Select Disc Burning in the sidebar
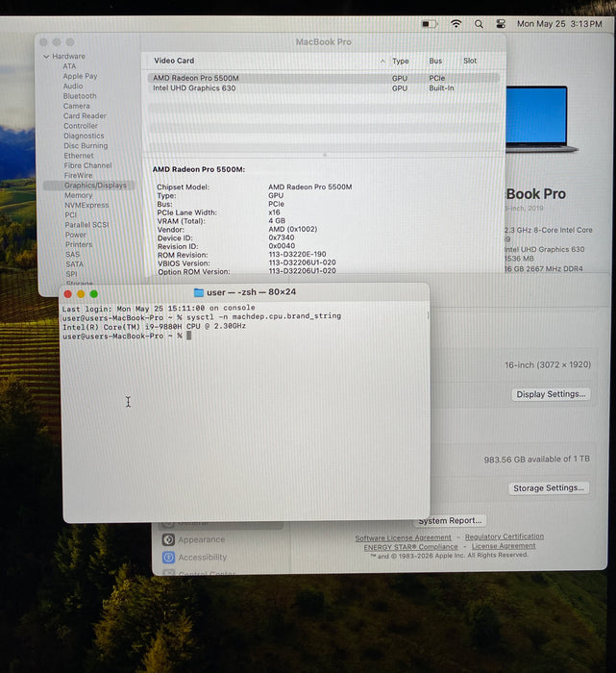The width and height of the screenshot is (616, 673). [x=86, y=145]
